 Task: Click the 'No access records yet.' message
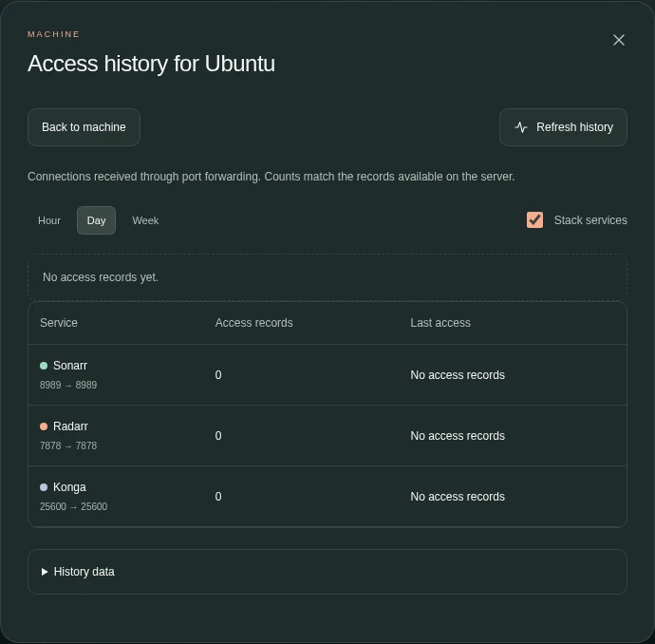101,277
